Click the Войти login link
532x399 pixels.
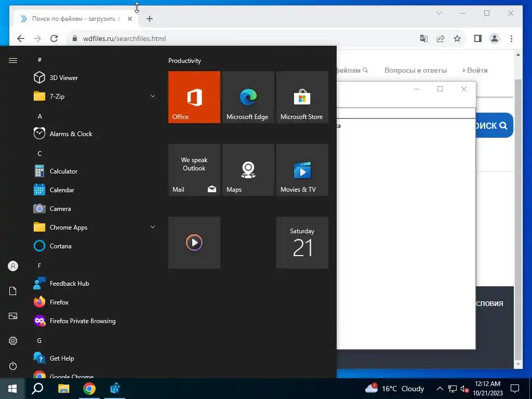475,70
